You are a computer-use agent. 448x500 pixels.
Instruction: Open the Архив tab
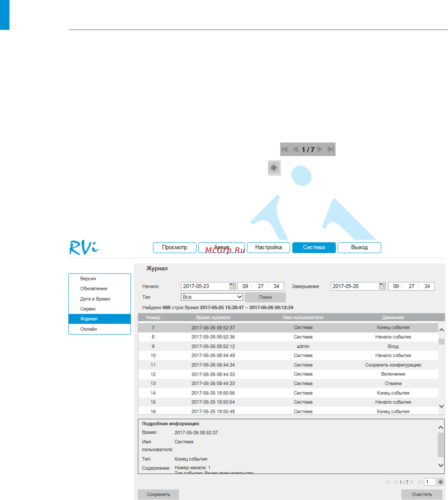click(221, 247)
